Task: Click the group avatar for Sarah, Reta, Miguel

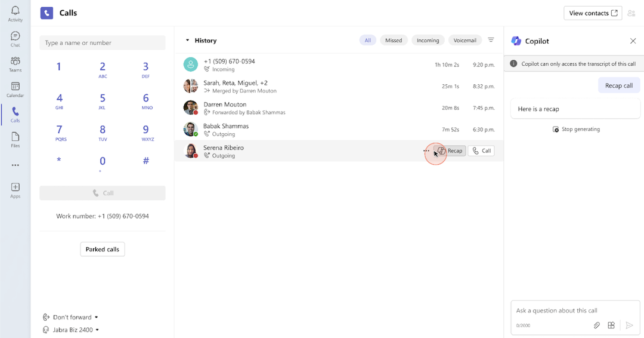Action: point(191,86)
